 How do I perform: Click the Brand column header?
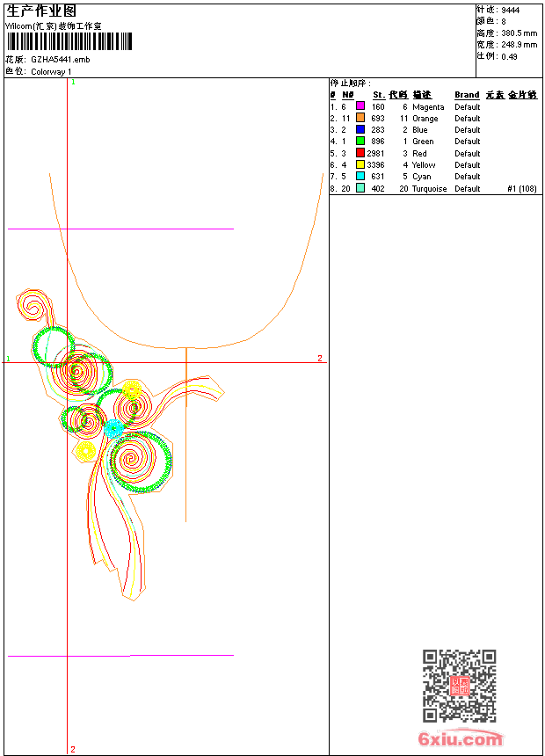467,95
